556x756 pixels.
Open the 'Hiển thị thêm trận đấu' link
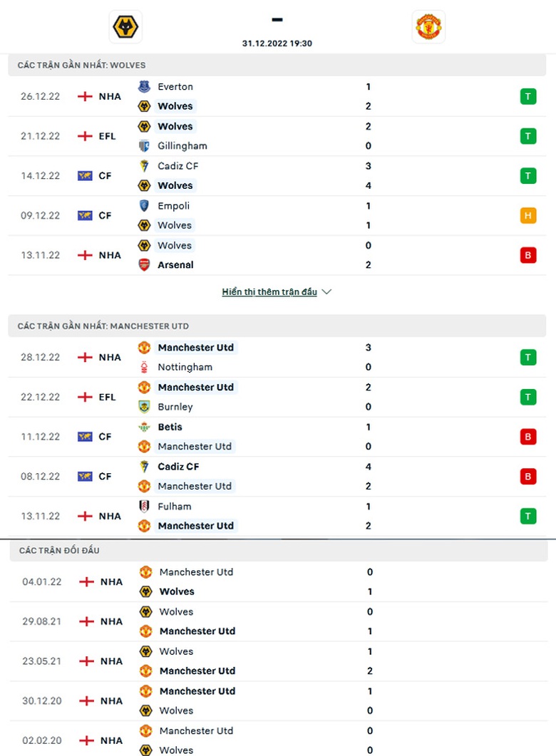click(x=269, y=292)
